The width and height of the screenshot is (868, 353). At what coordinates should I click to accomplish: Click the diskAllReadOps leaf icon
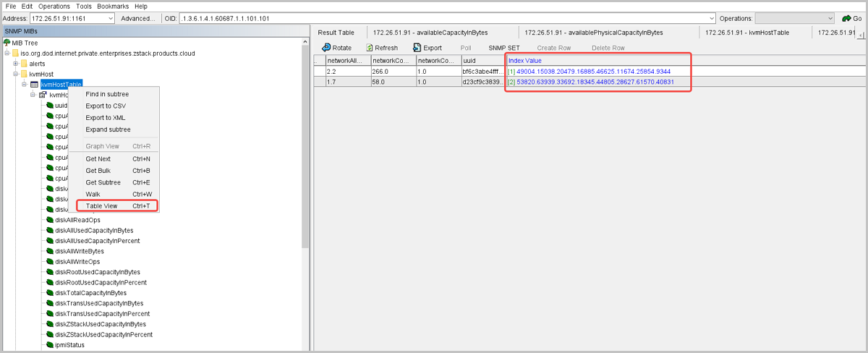(50, 220)
